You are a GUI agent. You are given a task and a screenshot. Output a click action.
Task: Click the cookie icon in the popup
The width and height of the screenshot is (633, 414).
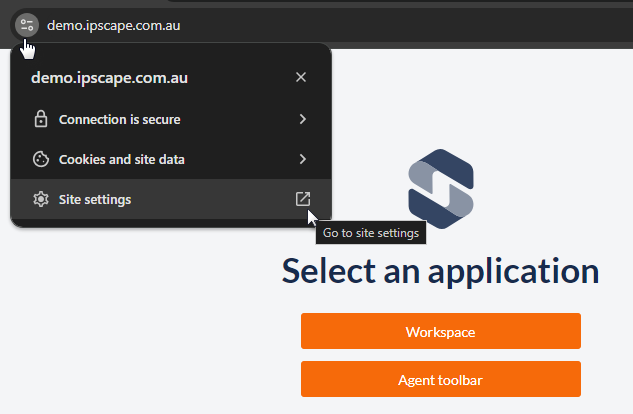click(41, 159)
